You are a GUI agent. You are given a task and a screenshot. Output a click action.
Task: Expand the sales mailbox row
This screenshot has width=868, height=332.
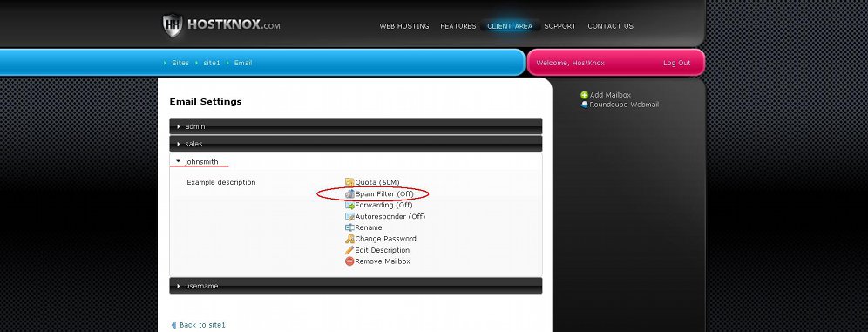[x=356, y=144]
